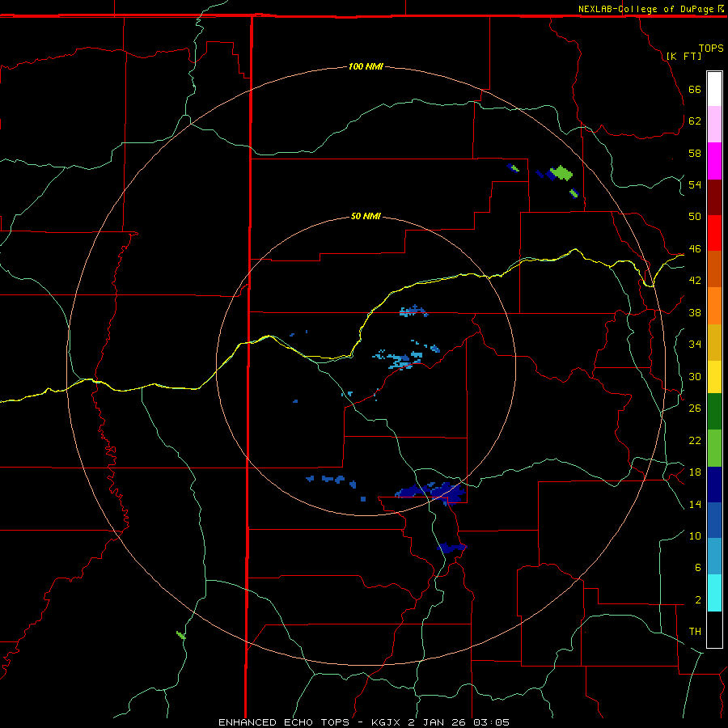Click the legend value "46"

[x=695, y=248]
